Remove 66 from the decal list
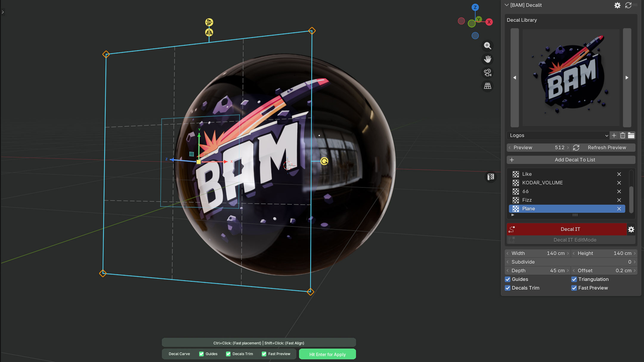The width and height of the screenshot is (644, 362). [x=619, y=192]
